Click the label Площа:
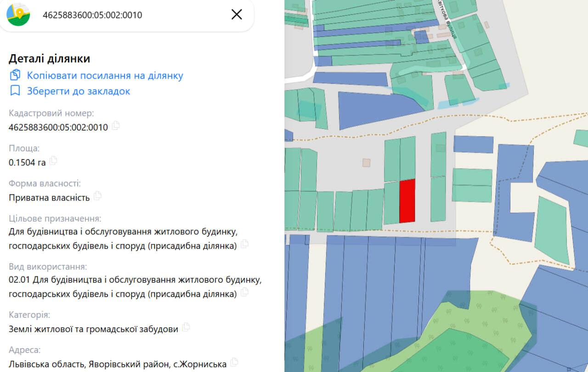The height and width of the screenshot is (372, 588). click(x=24, y=148)
